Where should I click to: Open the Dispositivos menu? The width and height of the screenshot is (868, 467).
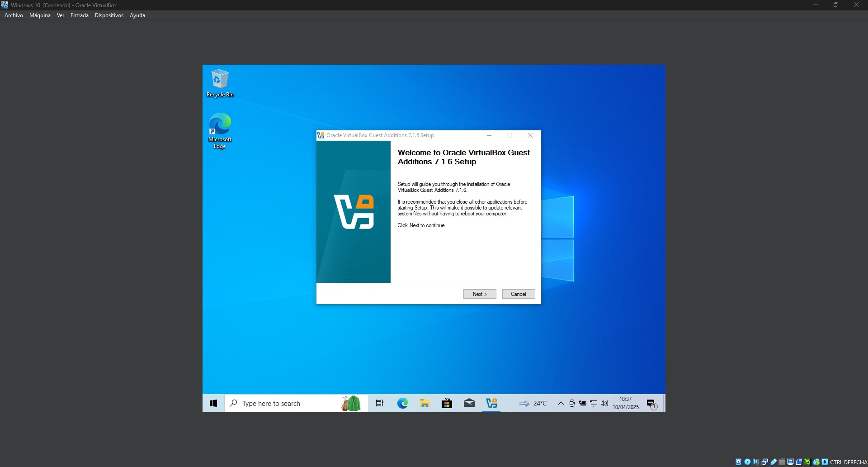click(109, 15)
